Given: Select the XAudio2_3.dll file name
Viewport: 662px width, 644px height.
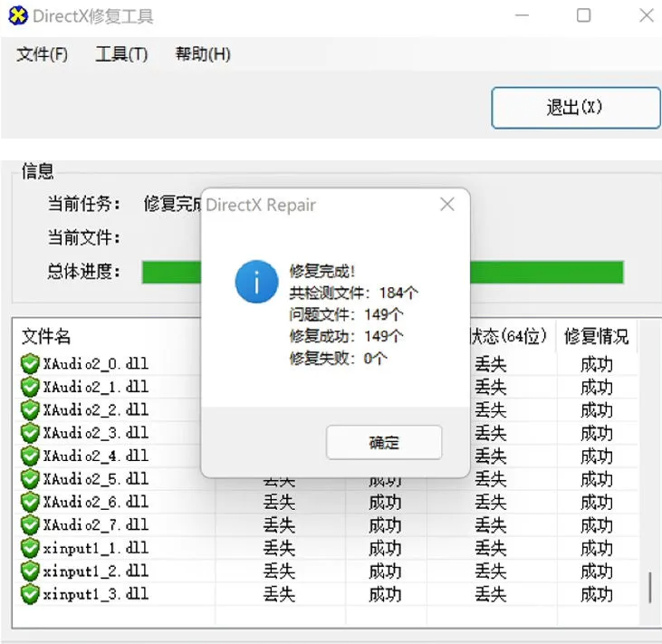Looking at the screenshot, I should click(x=95, y=433).
